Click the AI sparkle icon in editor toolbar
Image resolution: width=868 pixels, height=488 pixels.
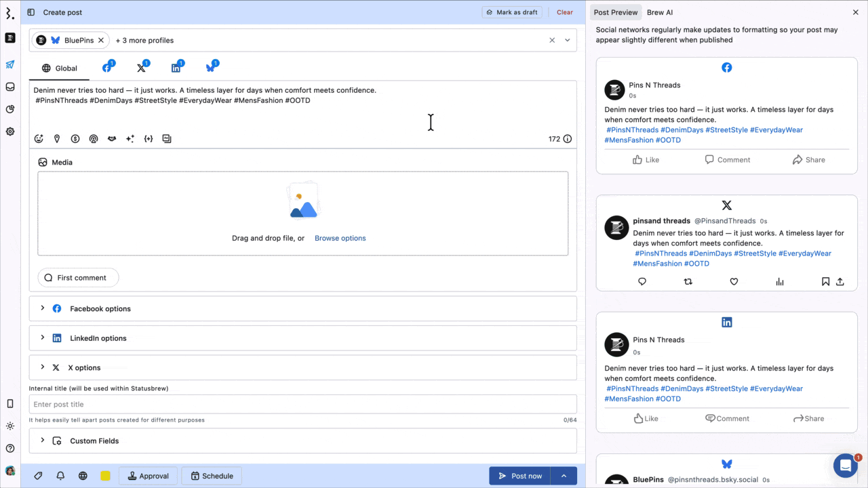pyautogui.click(x=130, y=139)
